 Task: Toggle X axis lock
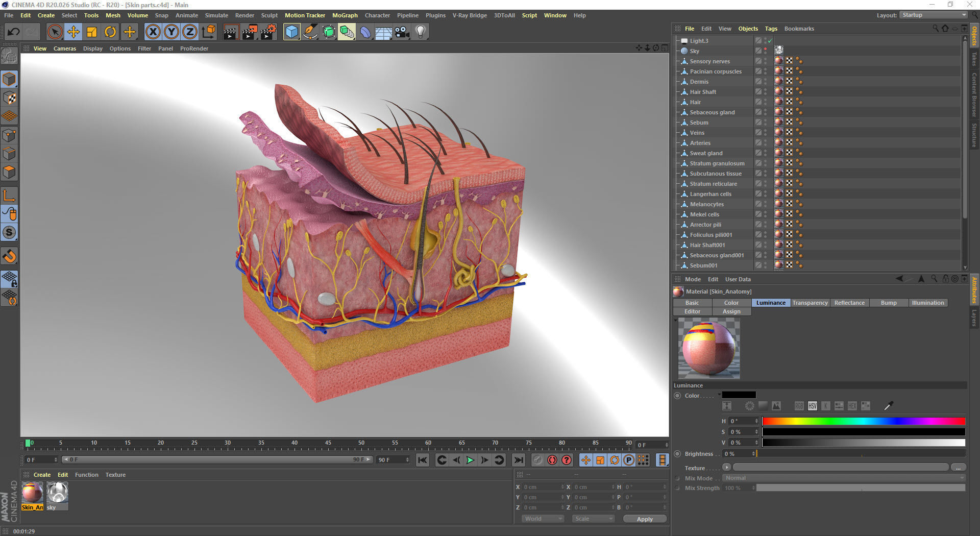tap(153, 32)
